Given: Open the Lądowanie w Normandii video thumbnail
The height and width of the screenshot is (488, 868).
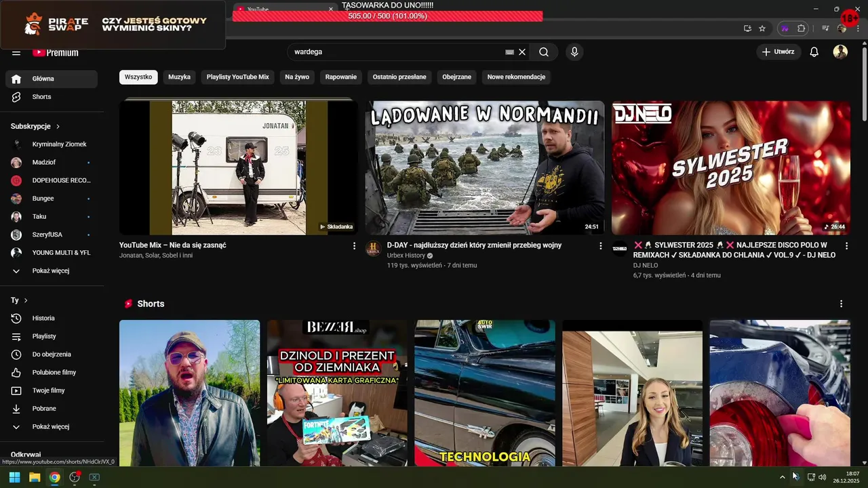Looking at the screenshot, I should click(485, 167).
